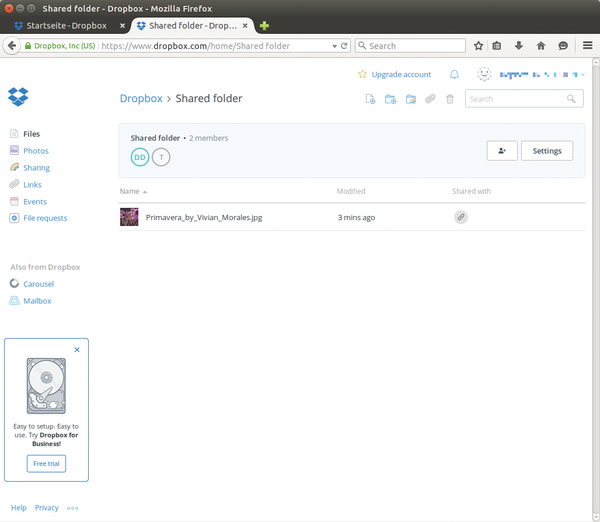
Task: Click the page vertical scrollbar
Action: pos(596,289)
